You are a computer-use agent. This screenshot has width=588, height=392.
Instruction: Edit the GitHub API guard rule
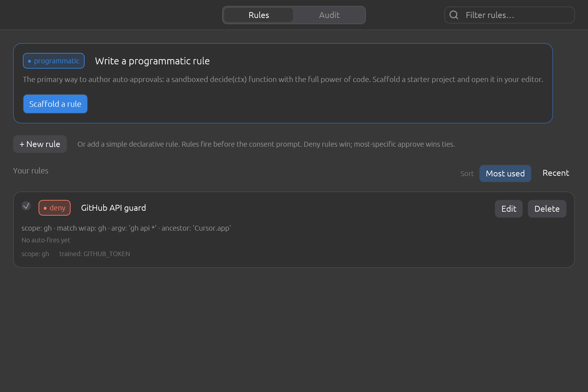509,209
